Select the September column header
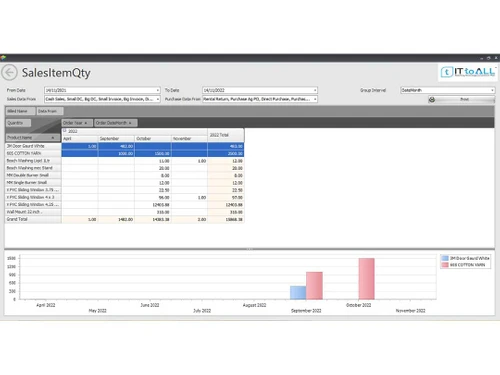This screenshot has width=500, height=375. click(x=116, y=139)
